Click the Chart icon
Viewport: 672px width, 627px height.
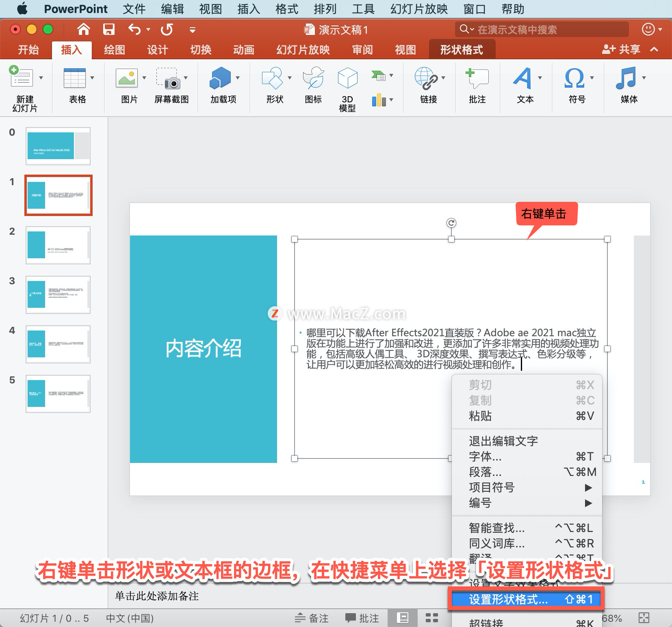point(379,100)
